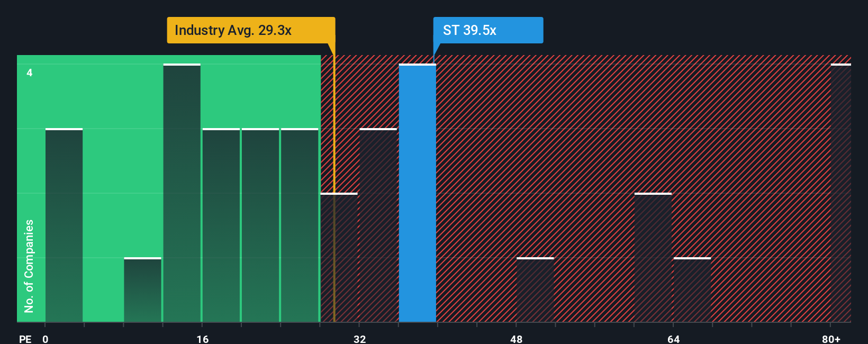Viewport: 868px width, 344px height.
Task: Click the axis tick label 0
Action: tap(46, 339)
